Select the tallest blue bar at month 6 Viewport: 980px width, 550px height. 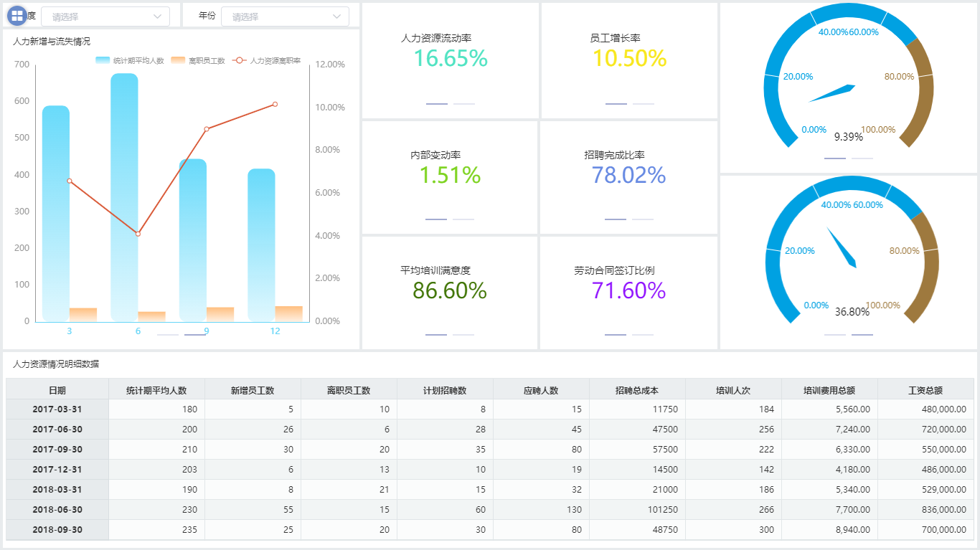point(124,197)
